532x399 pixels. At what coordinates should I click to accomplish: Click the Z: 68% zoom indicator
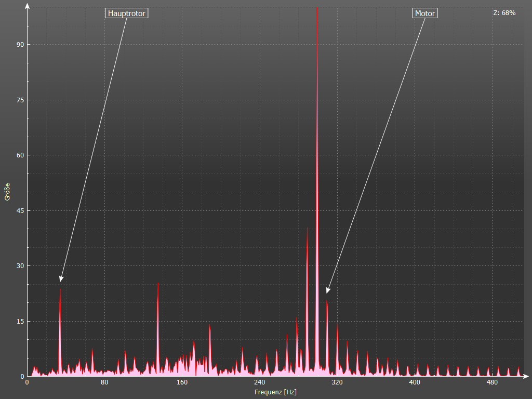click(x=504, y=13)
